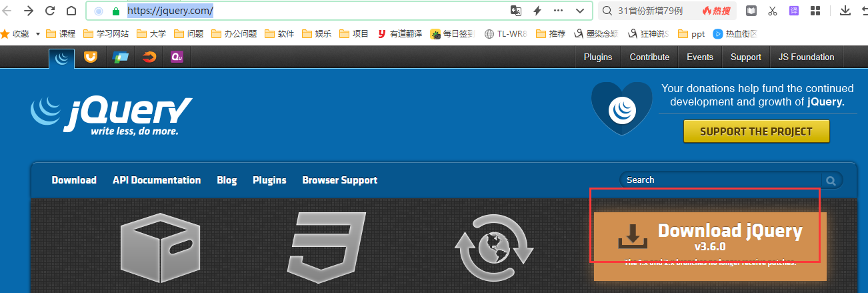
Task: Switch to the Sizzle project icon
Action: coord(149,57)
